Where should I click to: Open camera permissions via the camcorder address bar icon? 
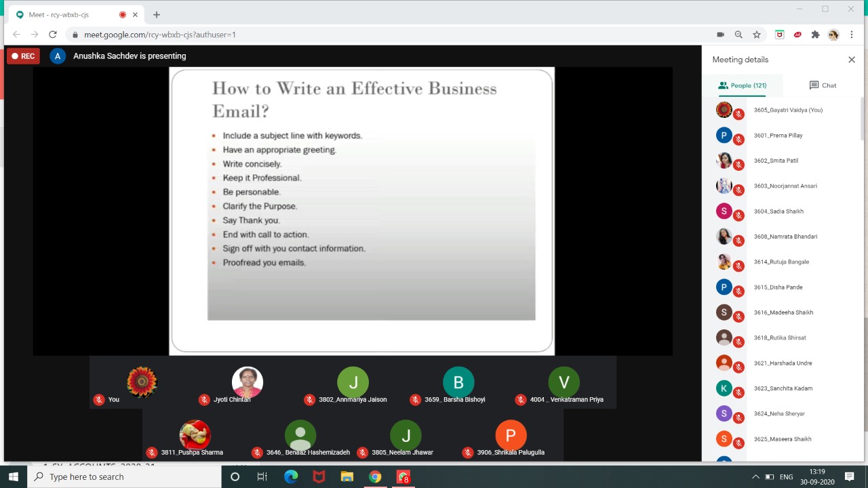[721, 35]
